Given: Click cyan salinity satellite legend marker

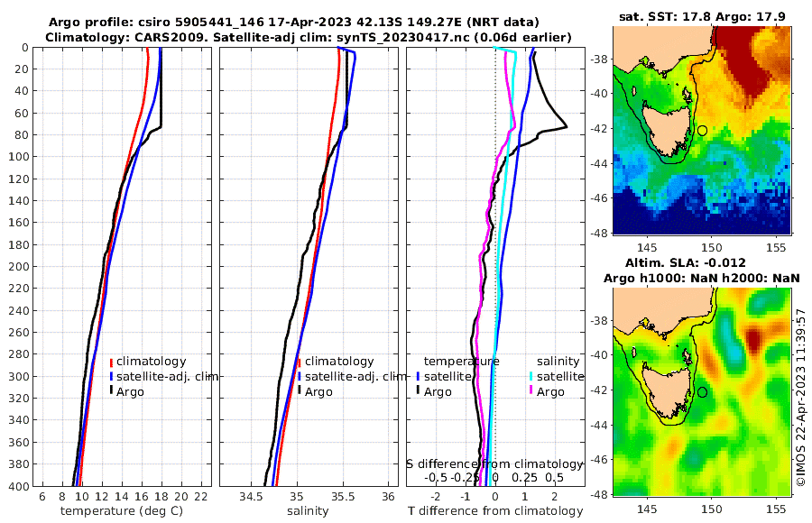Looking at the screenshot, I should 531,377.
